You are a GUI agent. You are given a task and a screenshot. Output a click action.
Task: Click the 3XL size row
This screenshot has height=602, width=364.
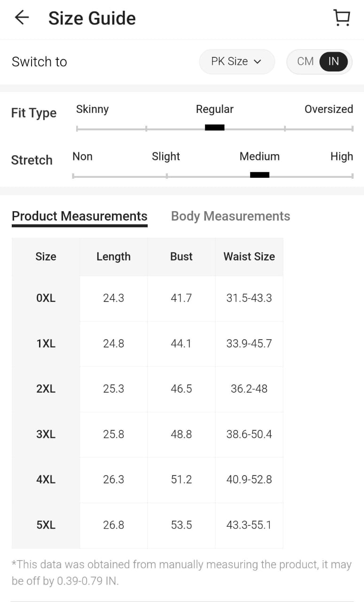(46, 435)
